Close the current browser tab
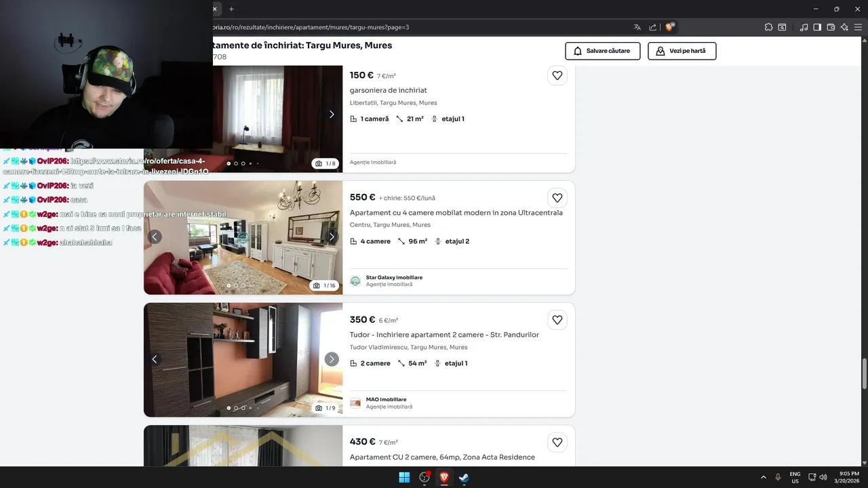The image size is (868, 488). pyautogui.click(x=215, y=9)
